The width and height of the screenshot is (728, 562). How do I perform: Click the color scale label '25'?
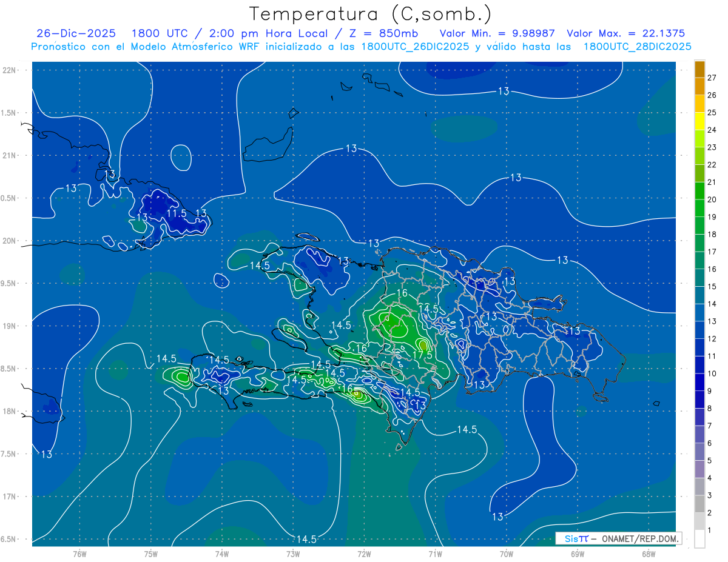712,113
